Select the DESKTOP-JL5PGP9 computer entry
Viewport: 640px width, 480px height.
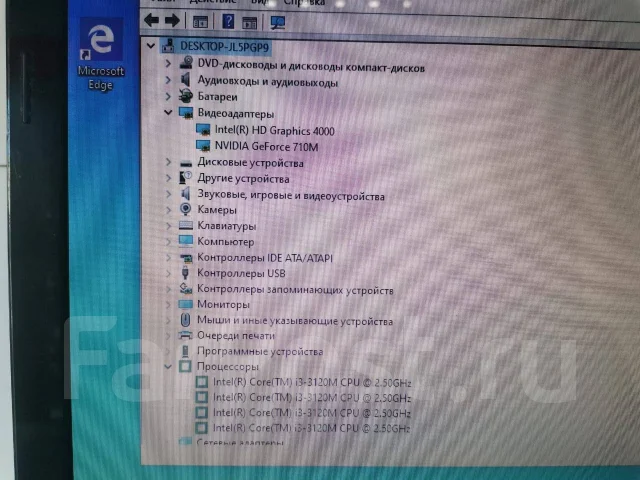(224, 47)
